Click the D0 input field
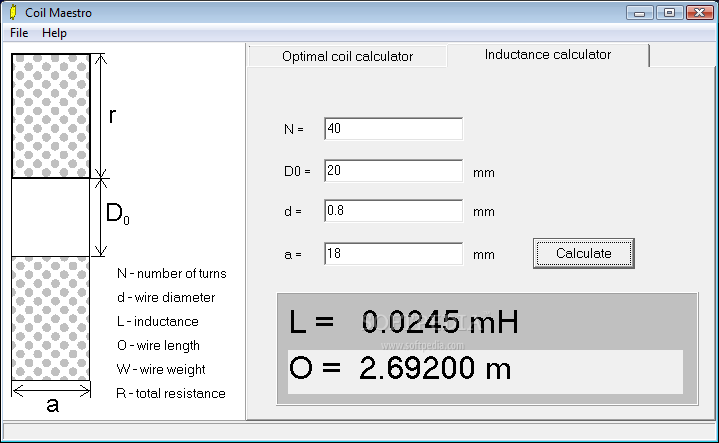Screen dimensions: 719x443 click(x=393, y=171)
